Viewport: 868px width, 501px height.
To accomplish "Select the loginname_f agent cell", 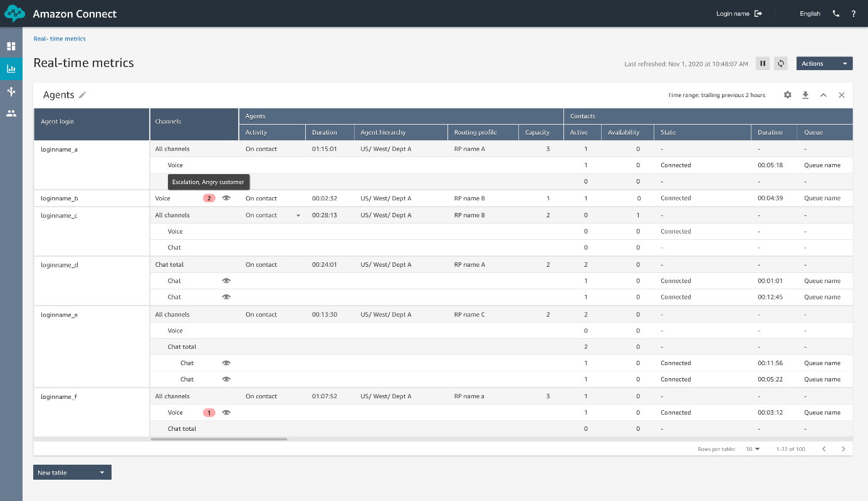I will 92,412.
